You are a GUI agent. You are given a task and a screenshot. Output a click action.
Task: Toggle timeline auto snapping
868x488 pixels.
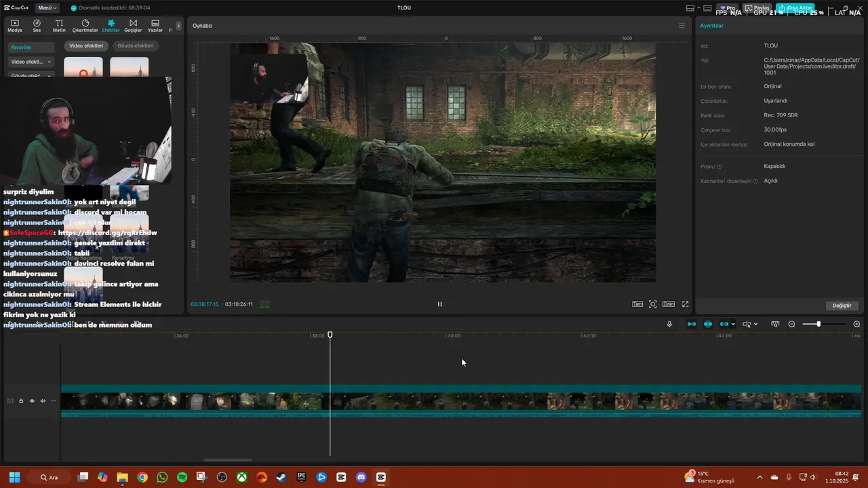click(708, 324)
